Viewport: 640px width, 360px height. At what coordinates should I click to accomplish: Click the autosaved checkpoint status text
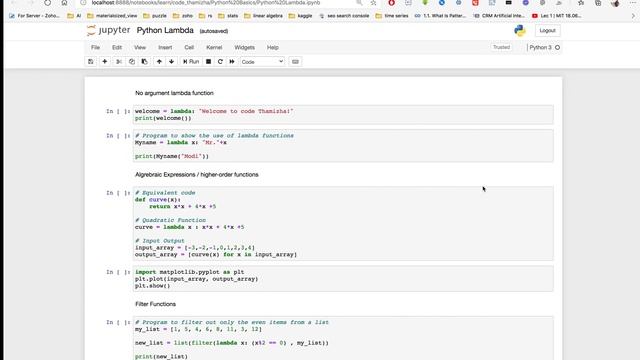[x=213, y=31]
